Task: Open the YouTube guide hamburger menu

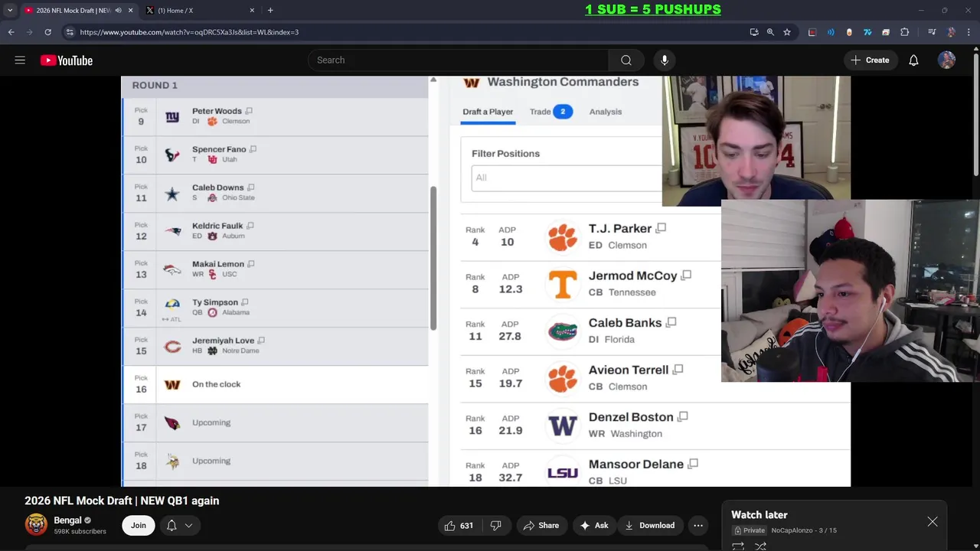Action: (20, 60)
